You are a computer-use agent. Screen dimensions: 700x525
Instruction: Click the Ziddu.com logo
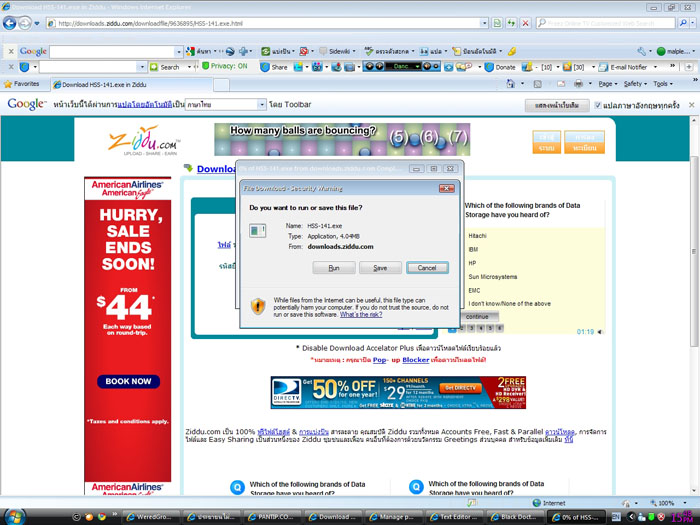click(144, 141)
